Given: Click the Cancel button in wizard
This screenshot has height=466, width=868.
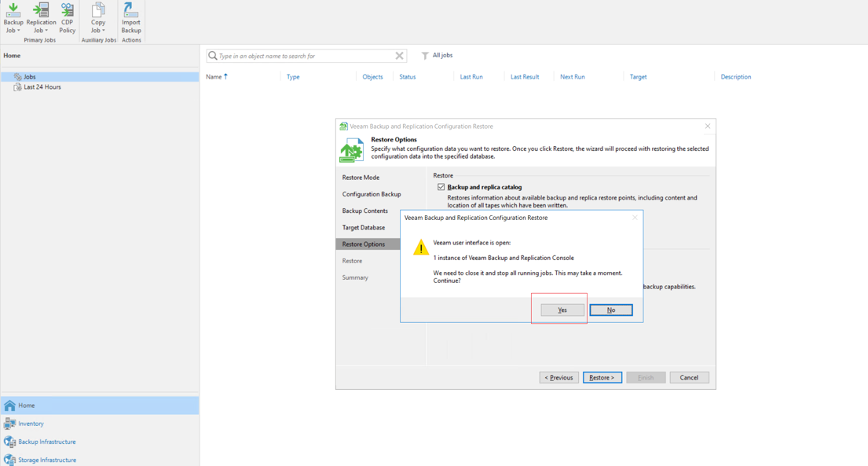Looking at the screenshot, I should (x=689, y=378).
